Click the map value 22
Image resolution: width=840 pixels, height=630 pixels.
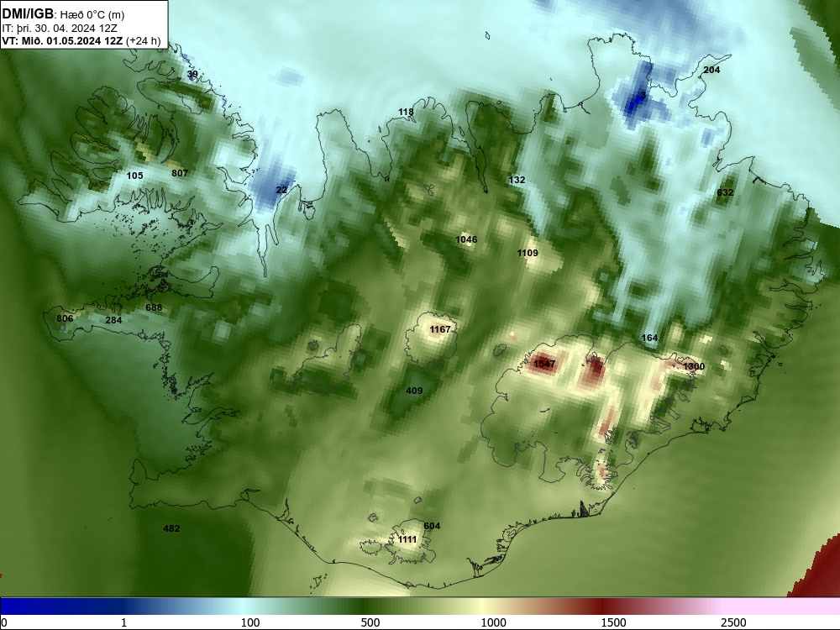pos(281,190)
